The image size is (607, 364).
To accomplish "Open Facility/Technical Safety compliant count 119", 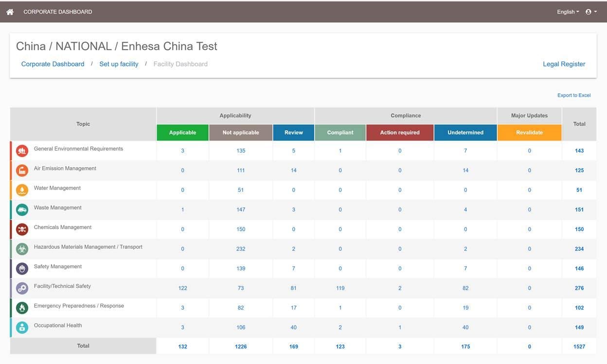I will (x=340, y=288).
